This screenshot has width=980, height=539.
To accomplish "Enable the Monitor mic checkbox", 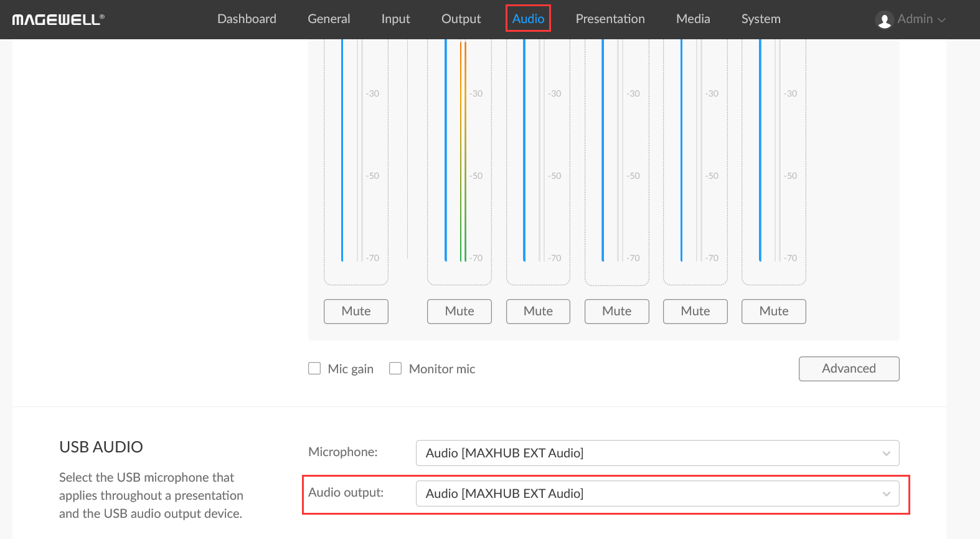I will [x=395, y=368].
